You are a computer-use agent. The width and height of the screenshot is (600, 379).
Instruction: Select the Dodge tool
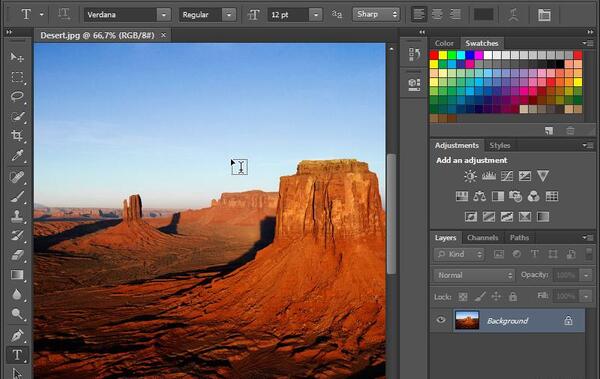[17, 314]
